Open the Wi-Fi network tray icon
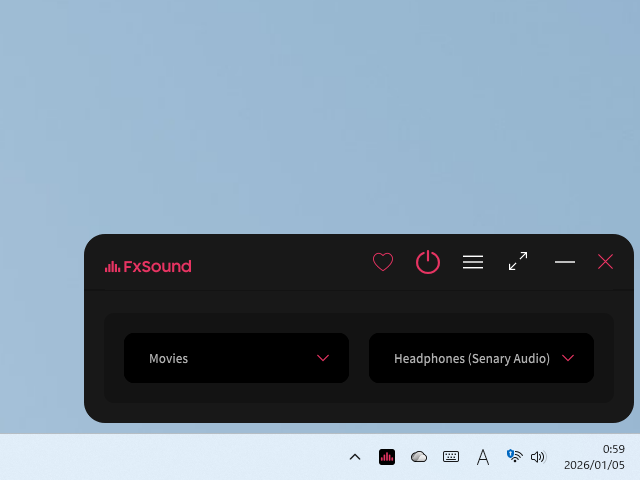640x480 pixels. coord(514,456)
